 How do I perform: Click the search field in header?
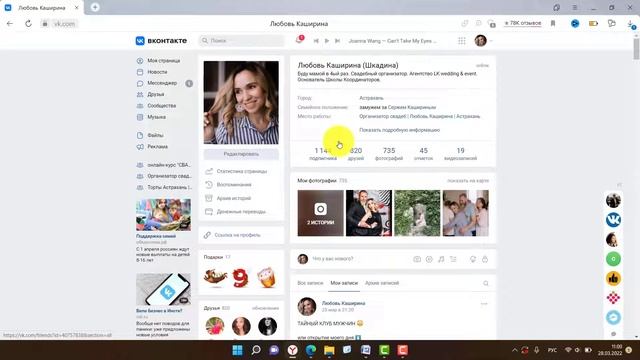click(242, 41)
